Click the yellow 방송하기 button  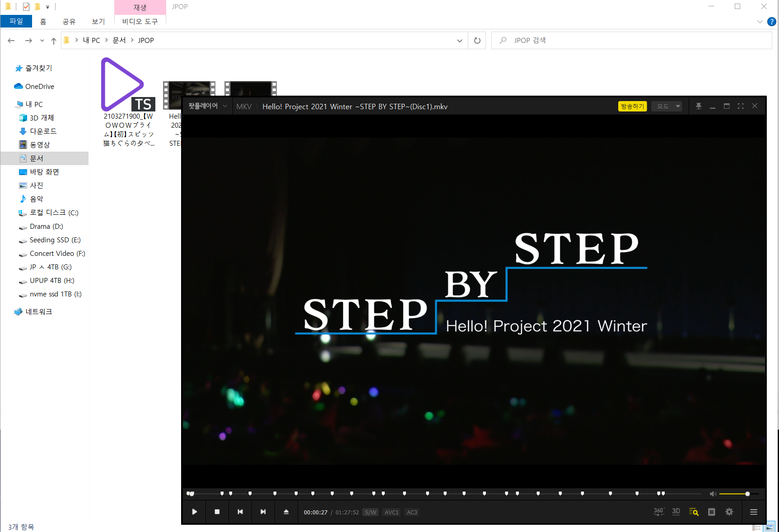[632, 106]
